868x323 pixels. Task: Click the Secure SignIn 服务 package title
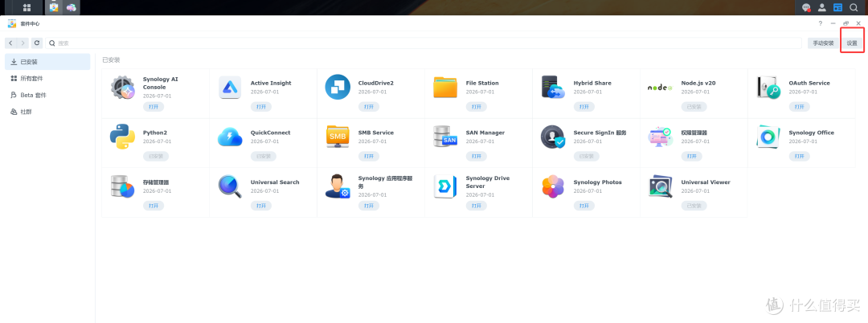coord(600,133)
